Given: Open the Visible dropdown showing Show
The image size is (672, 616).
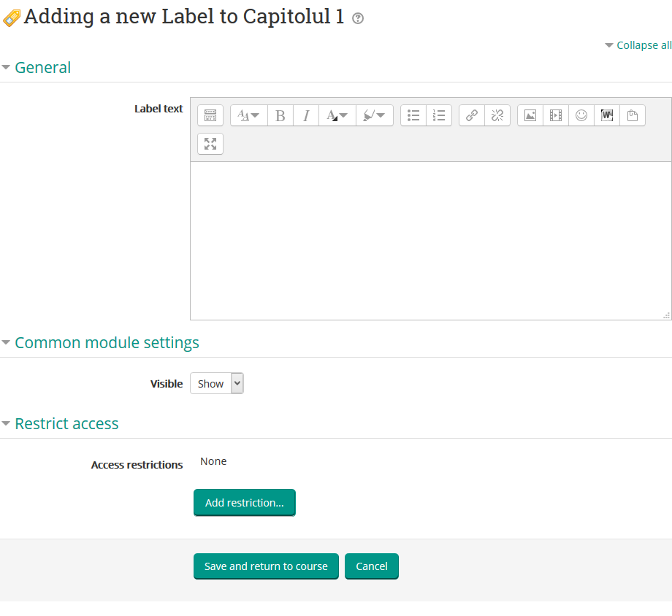Looking at the screenshot, I should (x=216, y=382).
